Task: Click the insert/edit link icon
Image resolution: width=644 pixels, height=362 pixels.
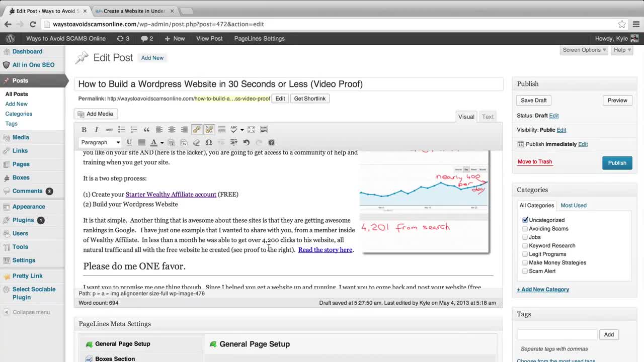Action: coord(197,130)
